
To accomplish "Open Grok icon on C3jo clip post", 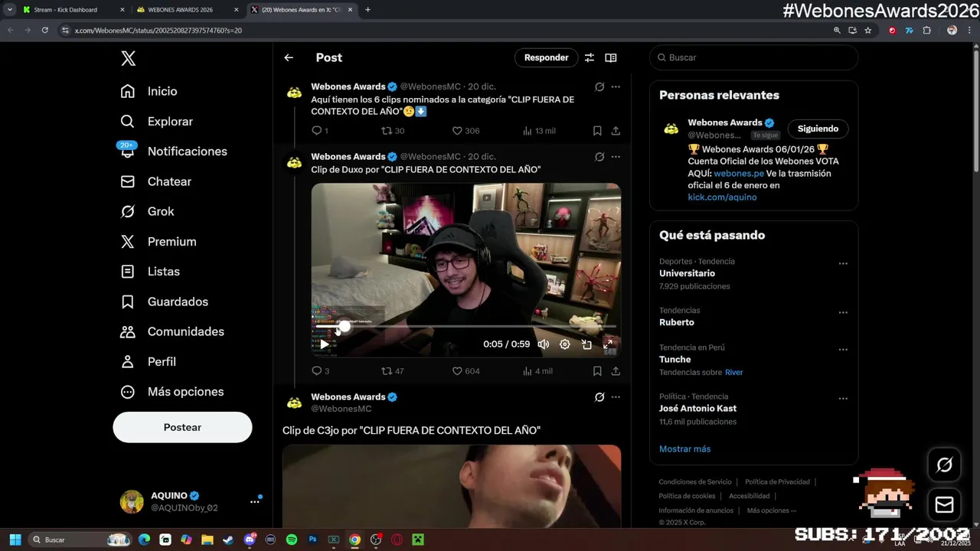I will (599, 397).
